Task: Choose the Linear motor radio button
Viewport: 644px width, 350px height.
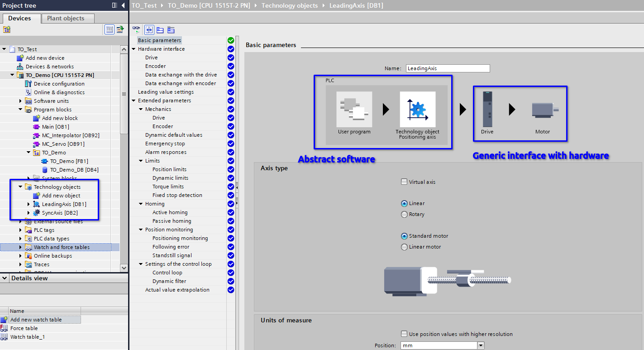Action: pyautogui.click(x=404, y=247)
